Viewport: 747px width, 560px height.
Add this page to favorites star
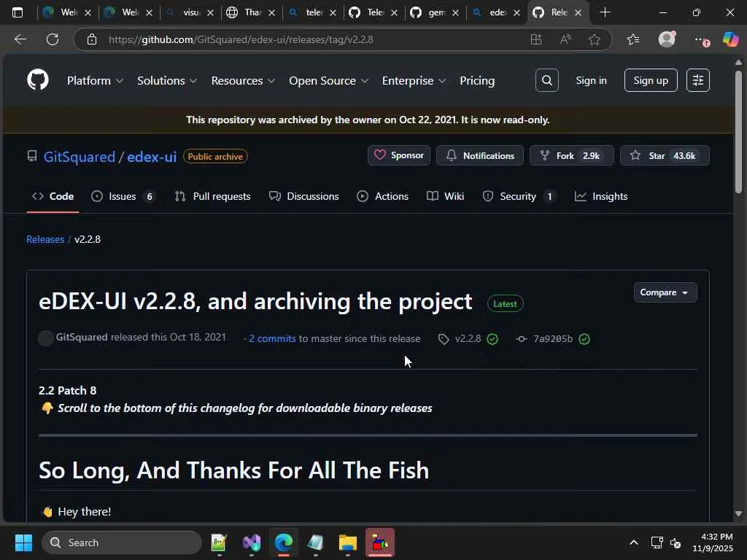pyautogui.click(x=594, y=39)
